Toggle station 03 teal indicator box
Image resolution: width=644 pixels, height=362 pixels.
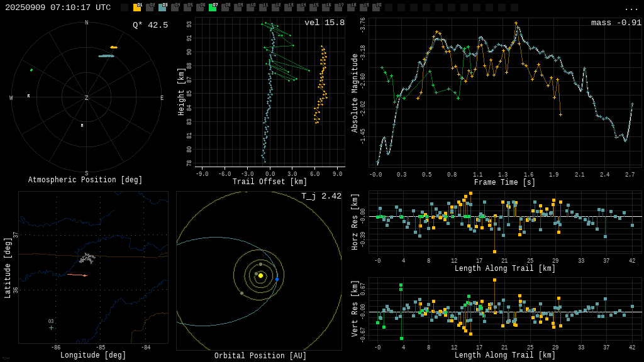162,8
